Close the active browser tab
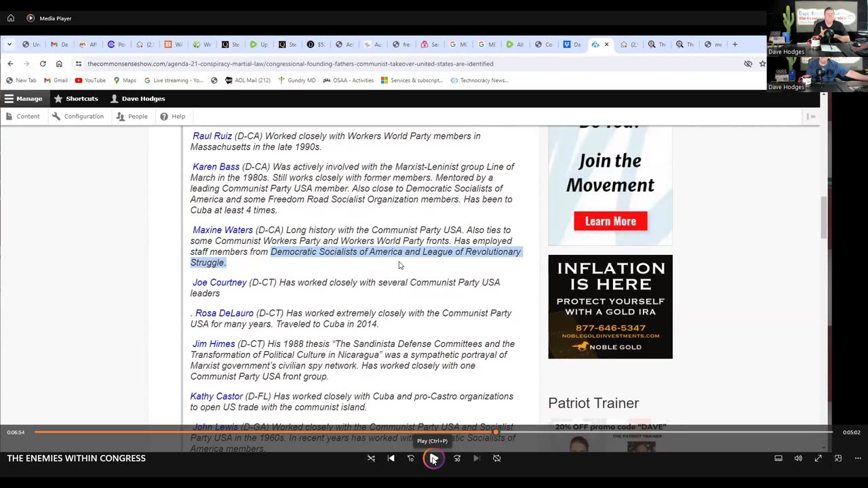Image resolution: width=868 pixels, height=488 pixels. (606, 45)
